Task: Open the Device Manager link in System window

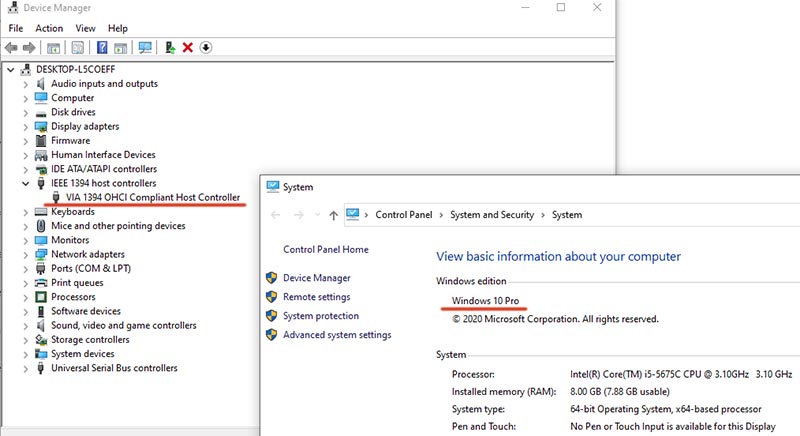Action: pyautogui.click(x=317, y=278)
